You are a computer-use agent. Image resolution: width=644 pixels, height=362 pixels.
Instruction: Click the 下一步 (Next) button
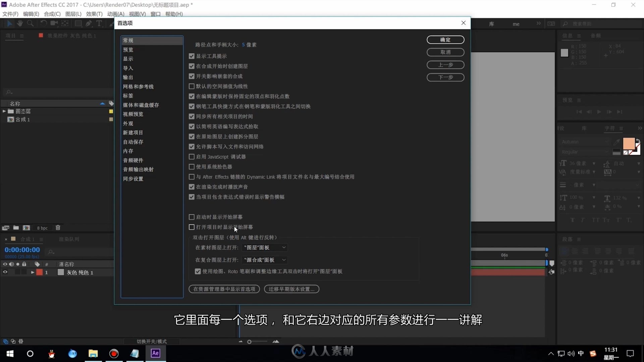445,77
